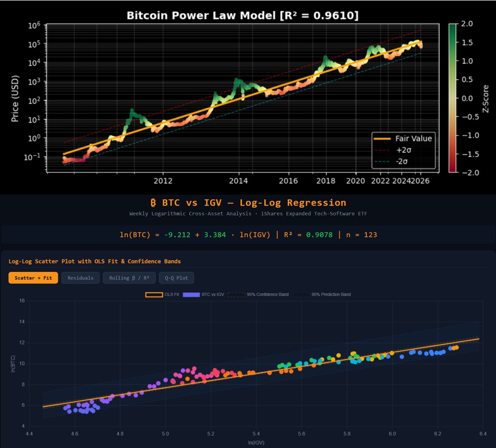Click the active Scatter + Fit button
The image size is (496, 448).
point(33,278)
